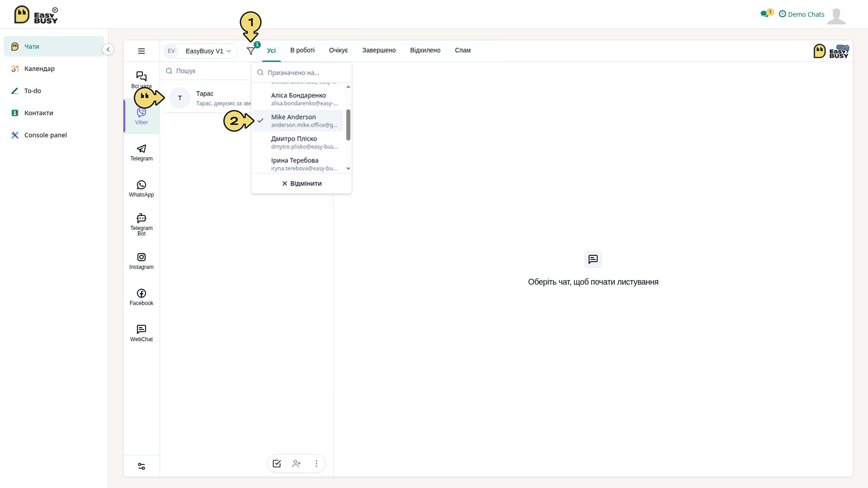The height and width of the screenshot is (488, 868).
Task: Click the assignee list scrollbar thumb
Action: coord(348,125)
